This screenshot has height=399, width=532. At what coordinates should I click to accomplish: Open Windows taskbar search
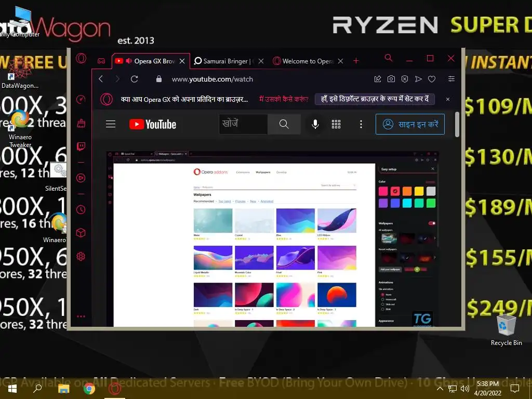click(37, 389)
